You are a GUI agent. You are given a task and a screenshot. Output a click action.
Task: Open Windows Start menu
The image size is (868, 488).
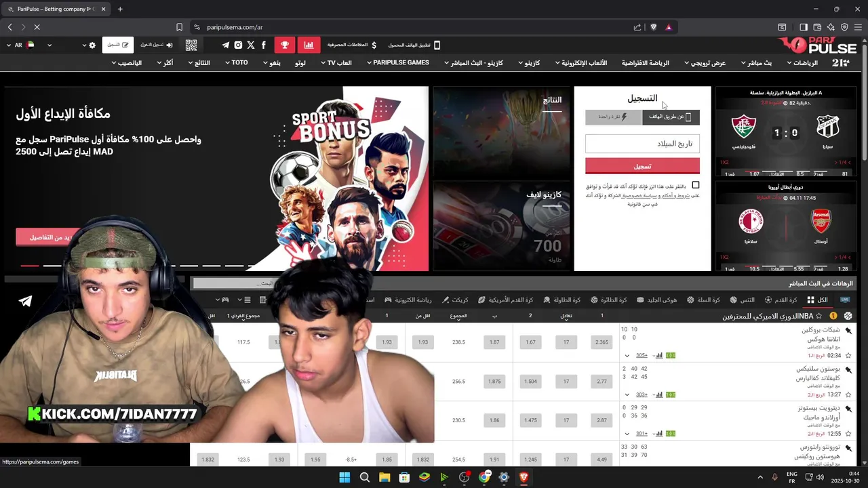pyautogui.click(x=344, y=477)
